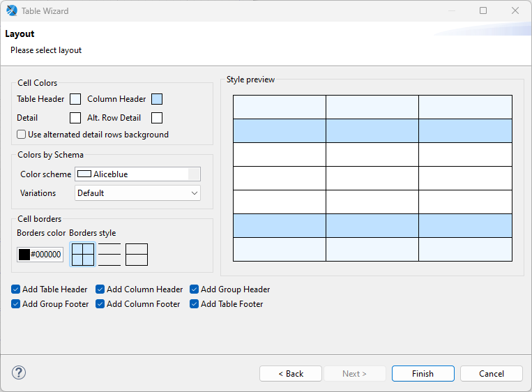Select the full grid borders style icon
Viewport: 532px width, 392px height.
(83, 255)
